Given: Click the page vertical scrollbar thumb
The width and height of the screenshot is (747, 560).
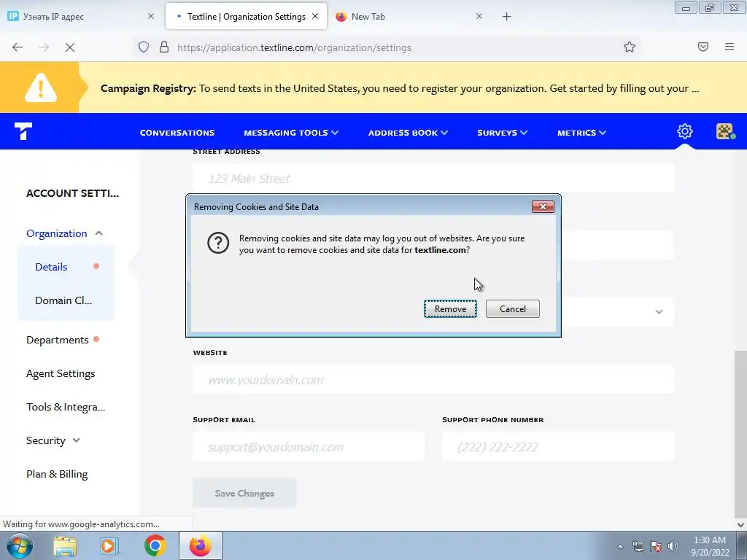Looking at the screenshot, I should coord(740,433).
